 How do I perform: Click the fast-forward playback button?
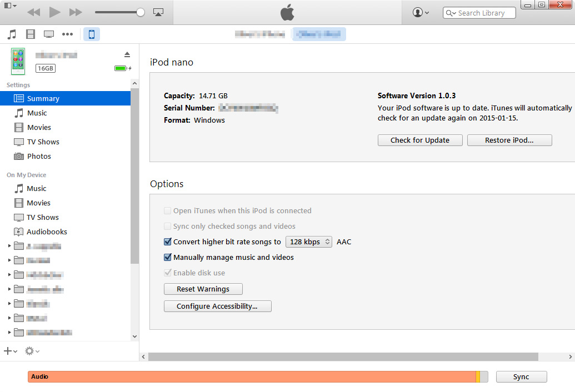pos(76,12)
